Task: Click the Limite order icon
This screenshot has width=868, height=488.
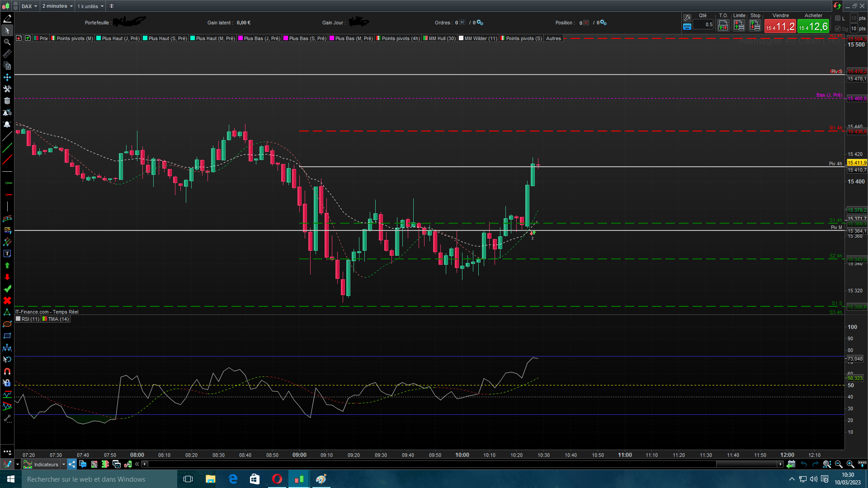Action: [739, 26]
